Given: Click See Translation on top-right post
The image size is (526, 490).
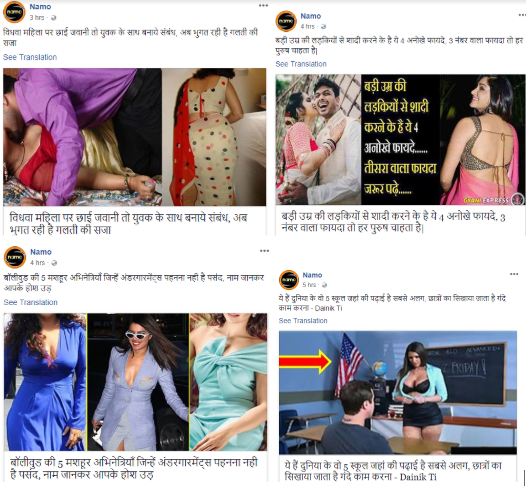Looking at the screenshot, I should pos(301,64).
